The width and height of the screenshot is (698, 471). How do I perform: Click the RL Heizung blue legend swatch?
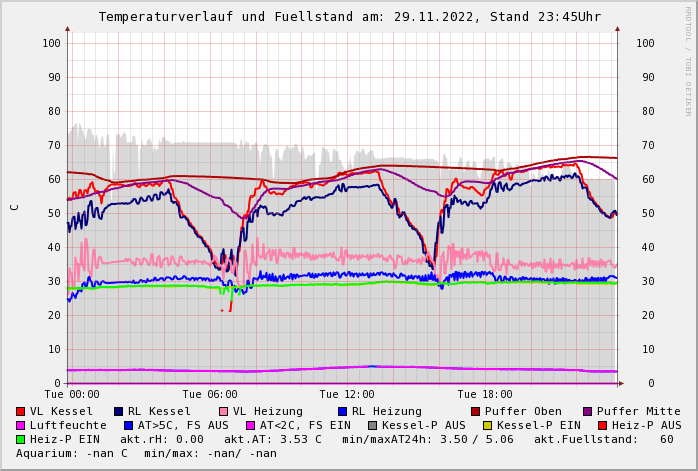(342, 412)
